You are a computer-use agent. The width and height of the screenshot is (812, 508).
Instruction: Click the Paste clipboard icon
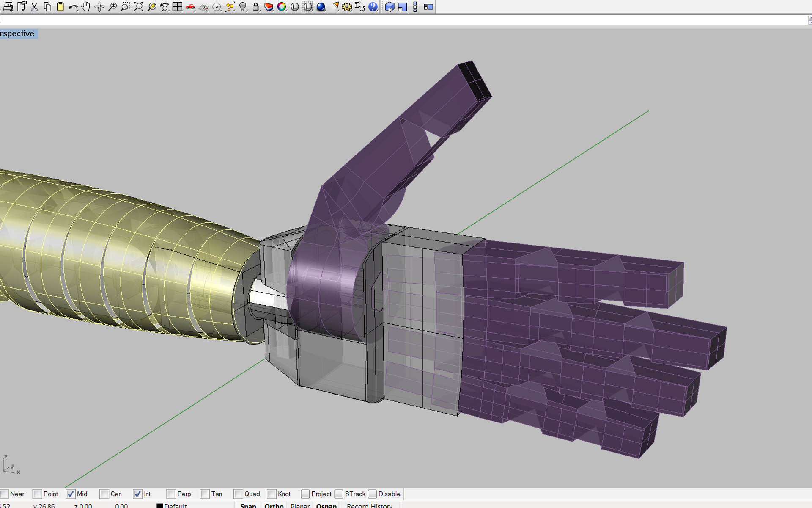pos(60,7)
